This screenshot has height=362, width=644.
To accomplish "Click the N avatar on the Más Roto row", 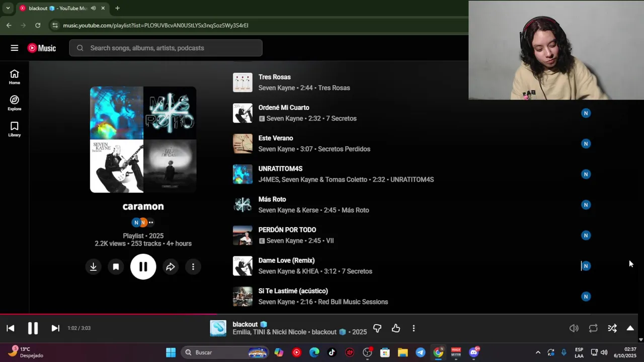I will click(x=586, y=205).
